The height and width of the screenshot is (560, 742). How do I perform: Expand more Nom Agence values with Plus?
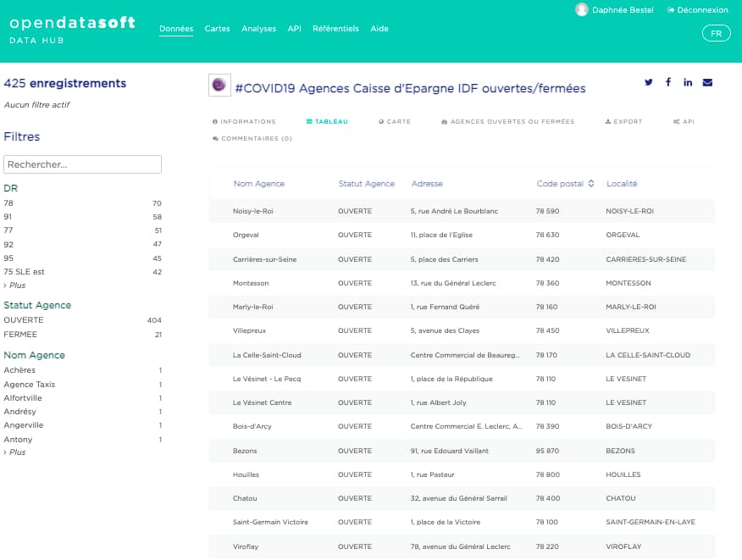coord(15,452)
